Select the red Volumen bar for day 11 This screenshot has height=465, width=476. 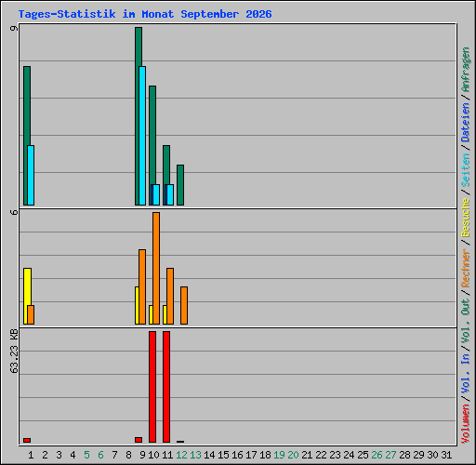[166, 387]
